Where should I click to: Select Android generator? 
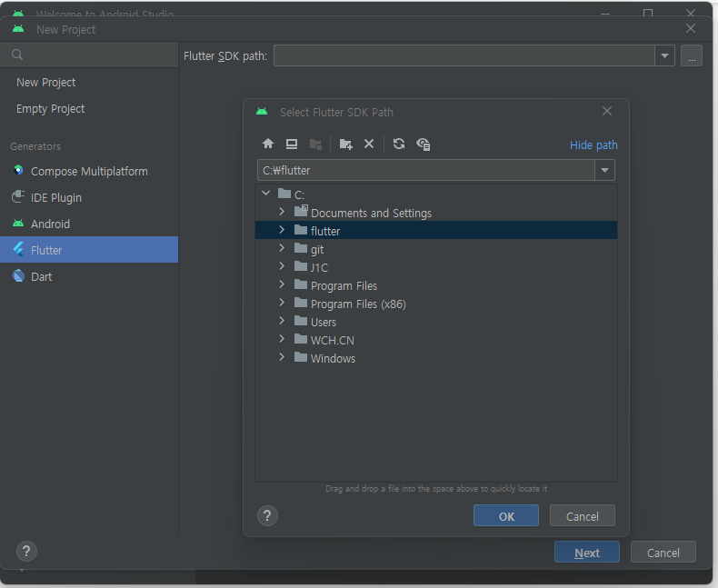coord(89,224)
